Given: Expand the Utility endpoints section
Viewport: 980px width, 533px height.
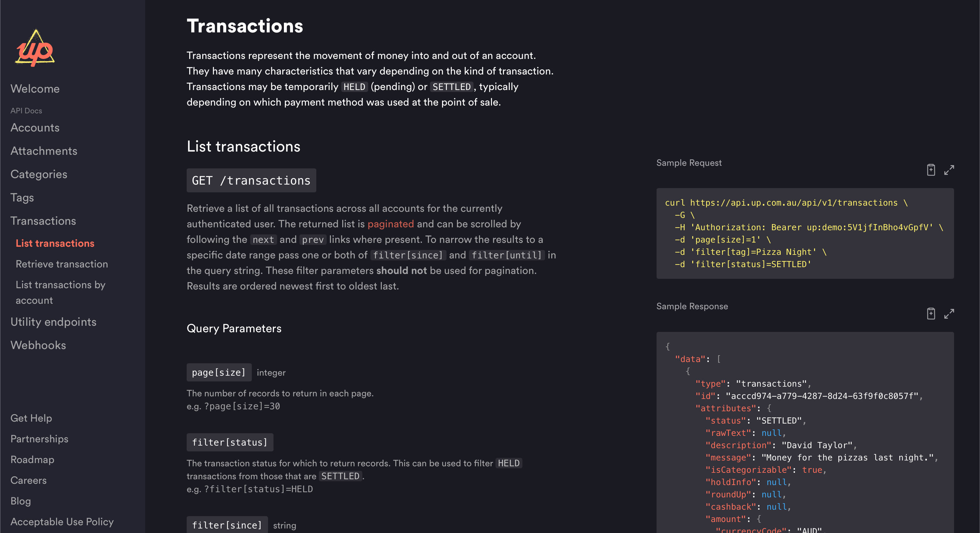Looking at the screenshot, I should (53, 322).
